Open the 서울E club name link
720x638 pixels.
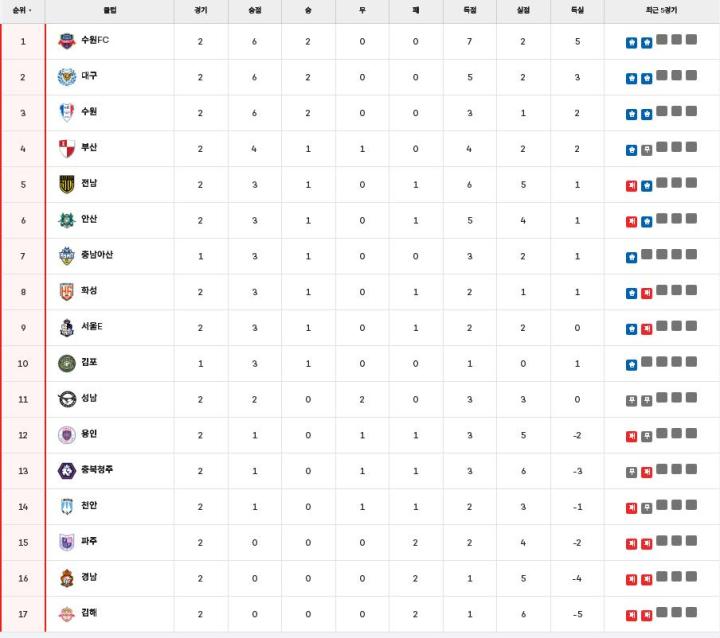(x=93, y=327)
